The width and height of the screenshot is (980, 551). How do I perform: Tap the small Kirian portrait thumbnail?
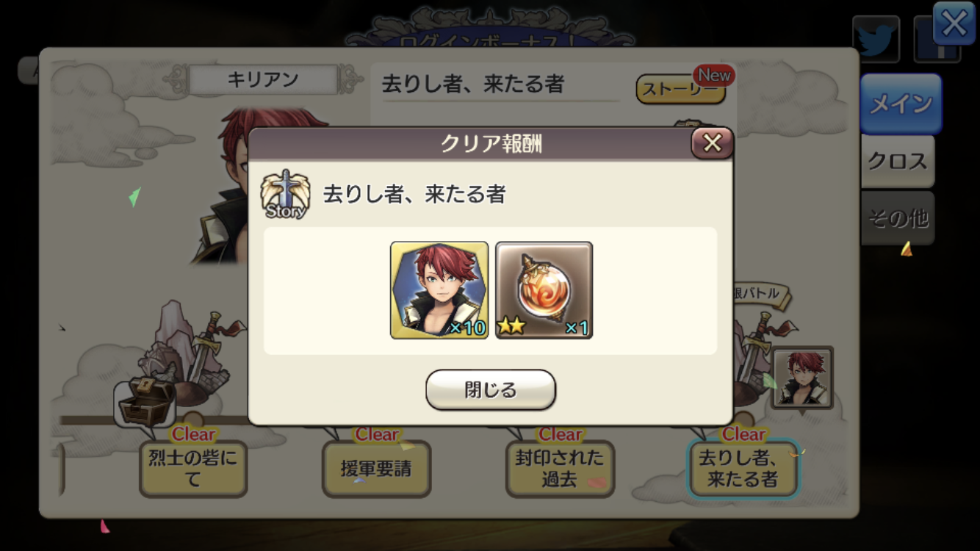tap(802, 378)
